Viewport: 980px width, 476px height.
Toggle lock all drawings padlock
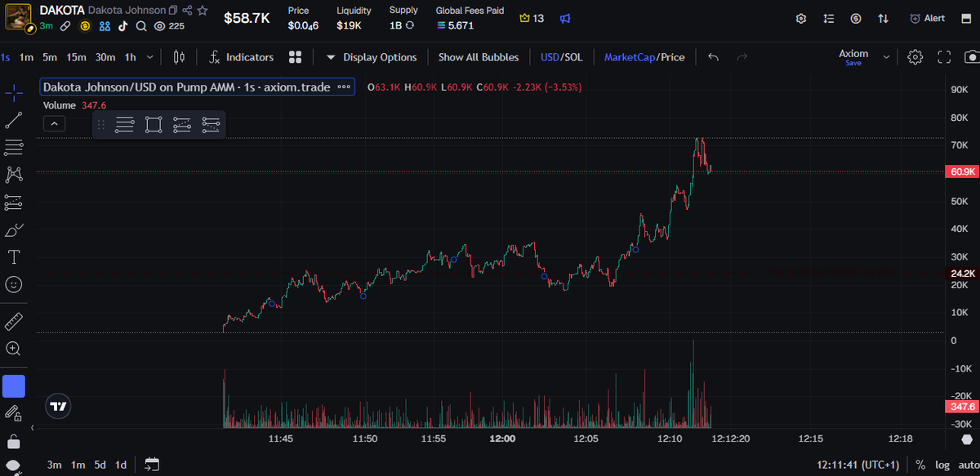pyautogui.click(x=14, y=442)
